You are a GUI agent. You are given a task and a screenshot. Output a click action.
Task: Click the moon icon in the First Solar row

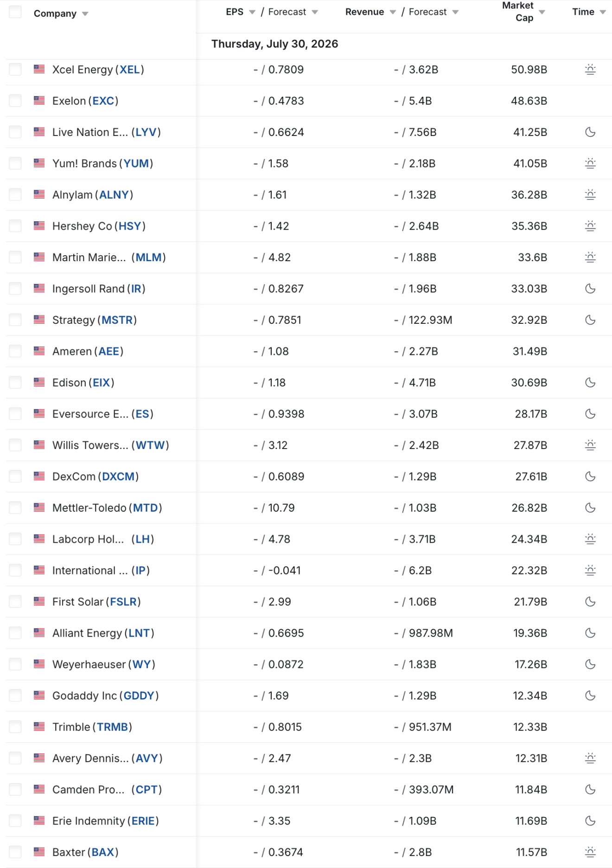point(590,602)
